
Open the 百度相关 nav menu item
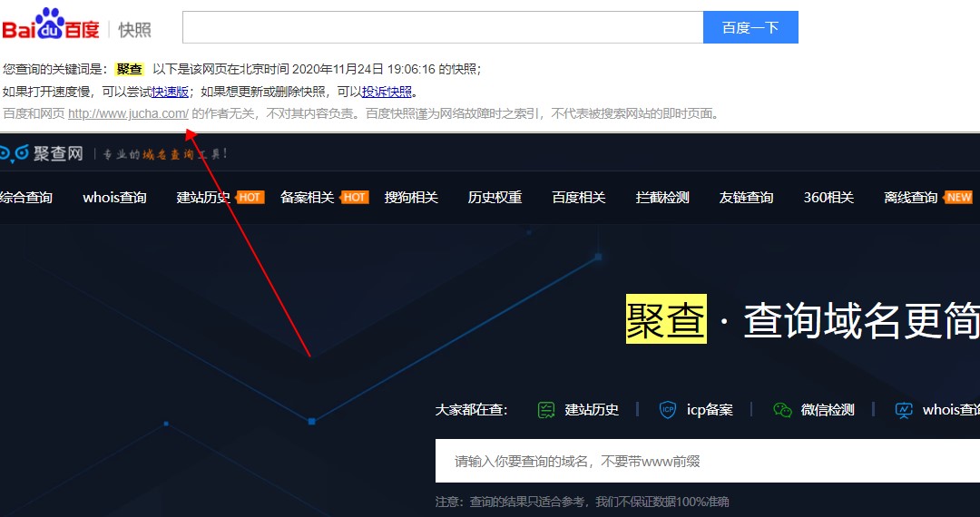(x=579, y=198)
